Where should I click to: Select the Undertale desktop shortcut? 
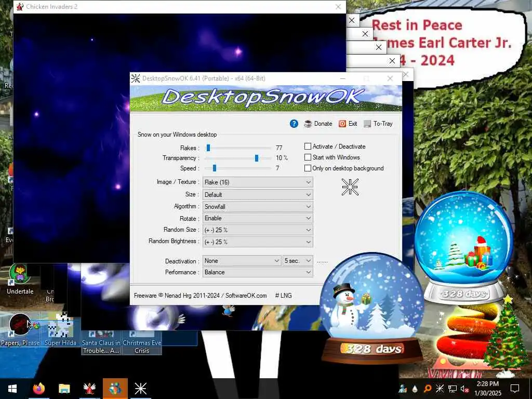[20, 279]
